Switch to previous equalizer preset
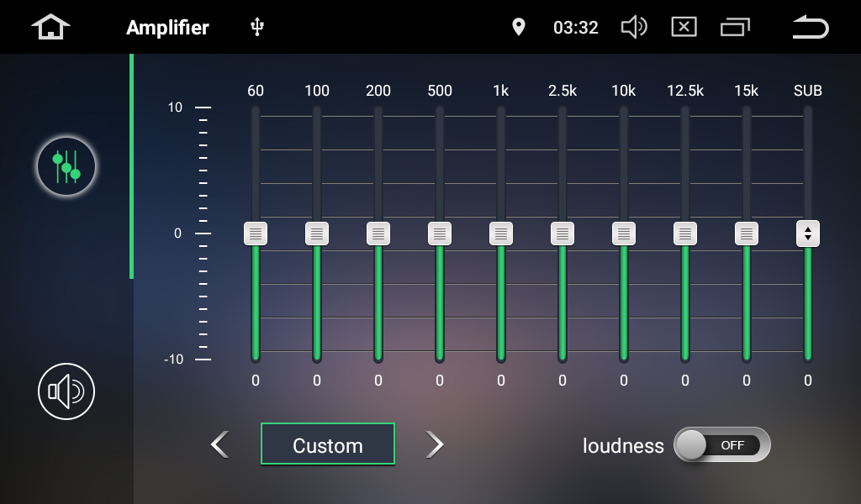 220,444
